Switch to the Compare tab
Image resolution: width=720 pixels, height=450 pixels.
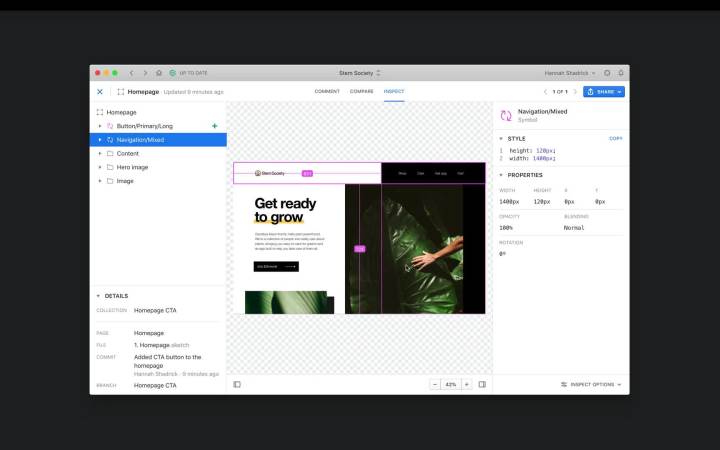coord(361,91)
